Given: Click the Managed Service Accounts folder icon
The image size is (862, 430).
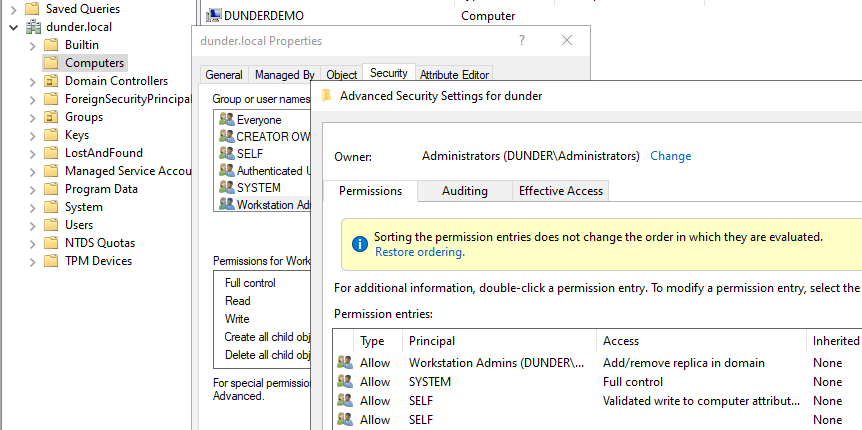Looking at the screenshot, I should tap(51, 171).
